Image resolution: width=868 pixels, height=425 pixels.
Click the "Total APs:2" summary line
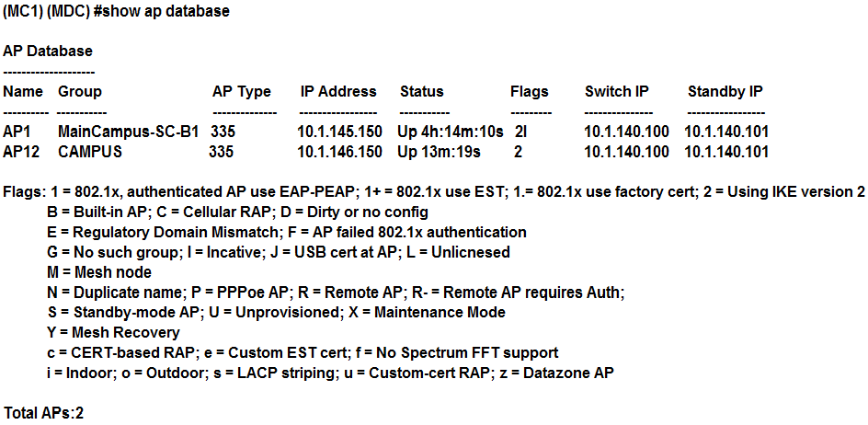[44, 411]
